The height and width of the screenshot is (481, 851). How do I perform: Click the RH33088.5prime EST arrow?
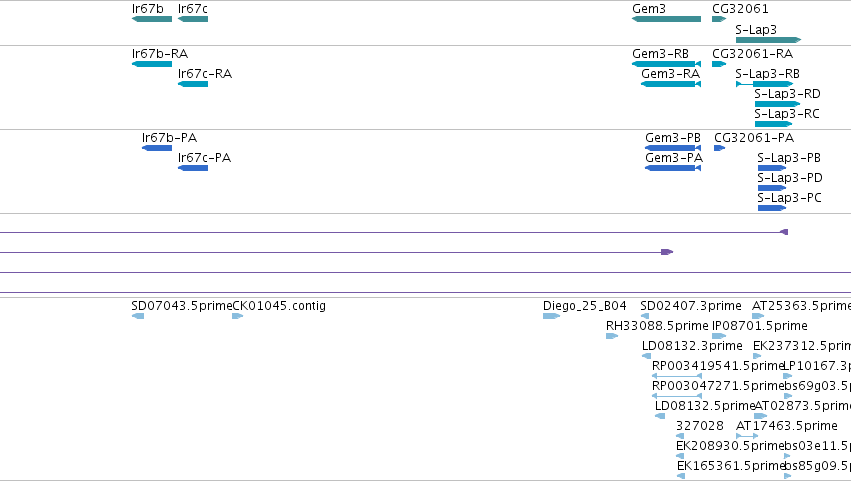[x=612, y=336]
